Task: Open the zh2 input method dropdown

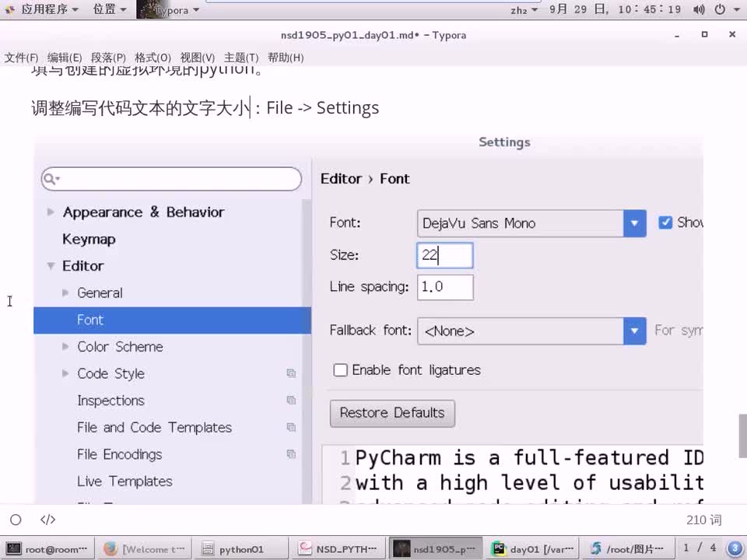Action: (524, 10)
